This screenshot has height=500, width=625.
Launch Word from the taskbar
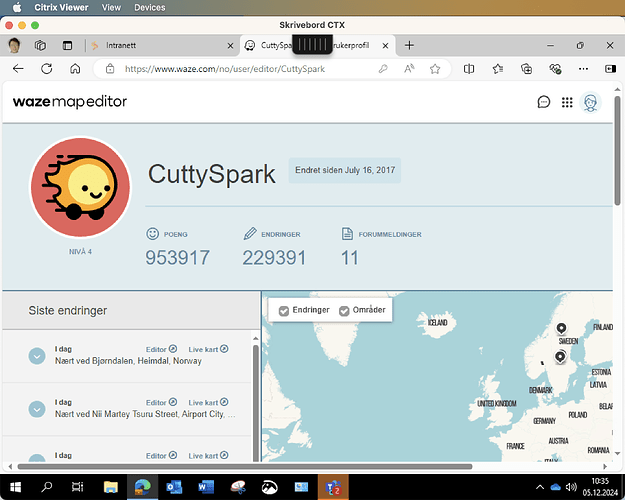207,487
